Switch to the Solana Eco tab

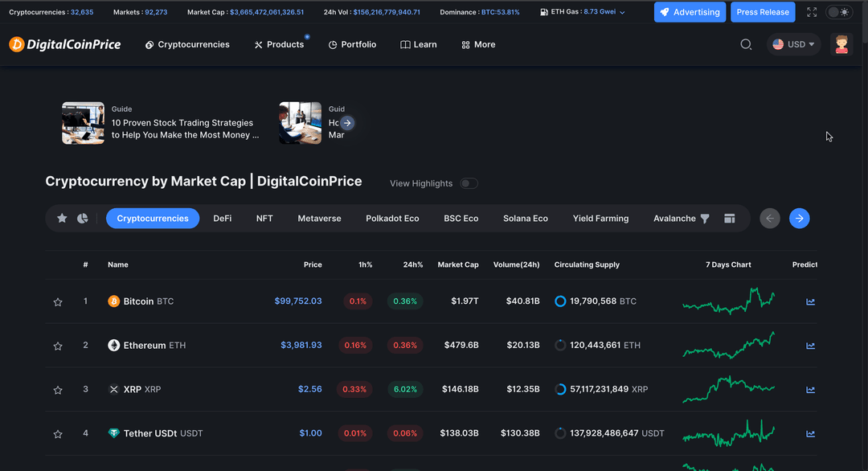pyautogui.click(x=526, y=218)
